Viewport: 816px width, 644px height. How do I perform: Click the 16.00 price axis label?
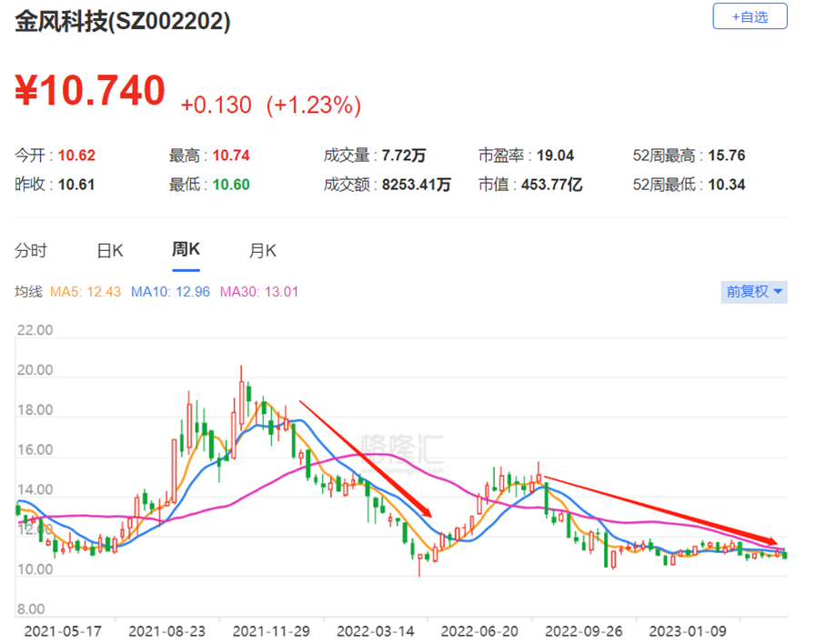[35, 450]
